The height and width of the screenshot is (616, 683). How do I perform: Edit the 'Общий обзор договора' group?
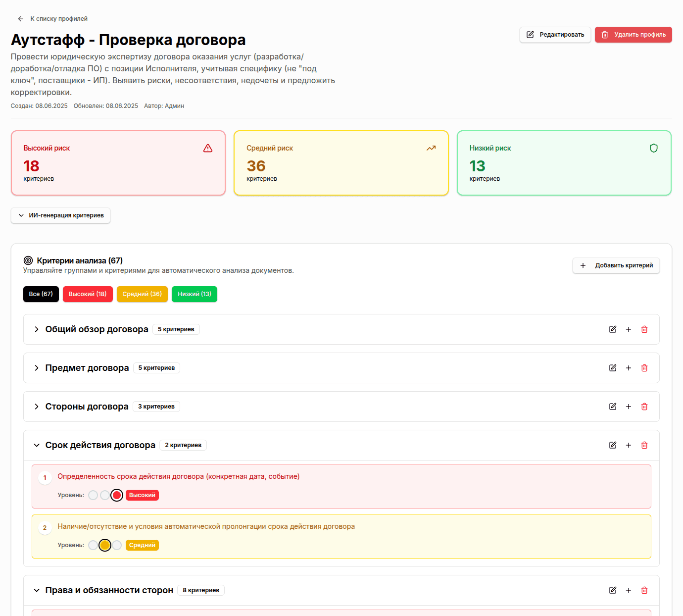pos(613,329)
